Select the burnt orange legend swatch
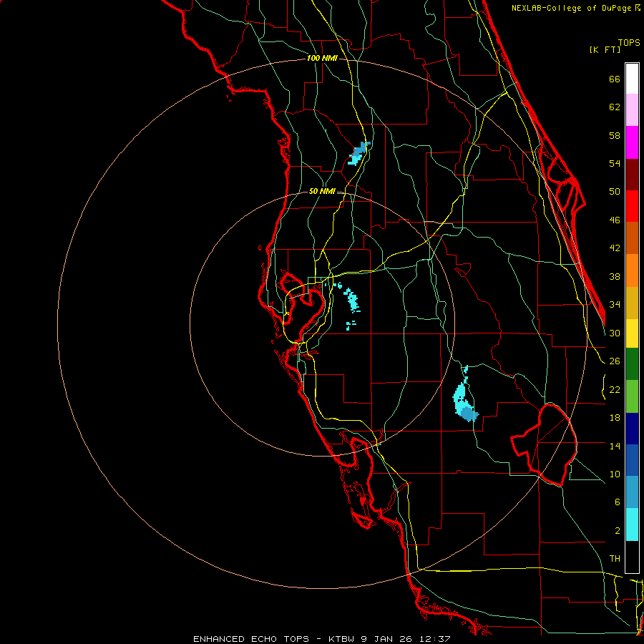The image size is (644, 644). [x=632, y=238]
